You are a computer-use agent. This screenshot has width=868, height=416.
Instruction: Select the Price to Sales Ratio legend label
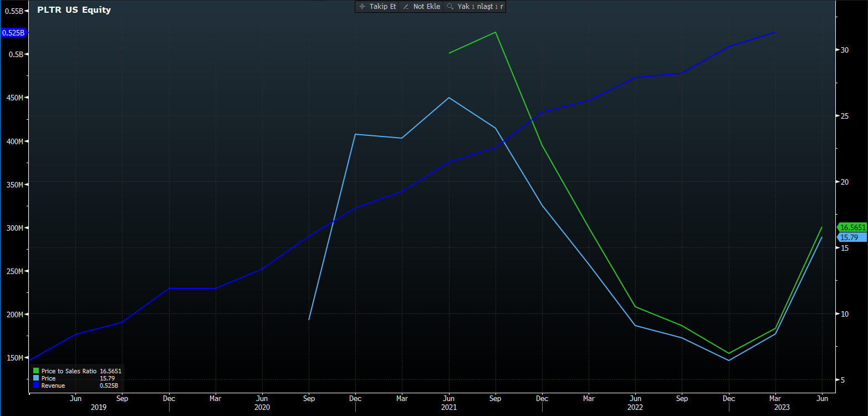(x=69, y=371)
